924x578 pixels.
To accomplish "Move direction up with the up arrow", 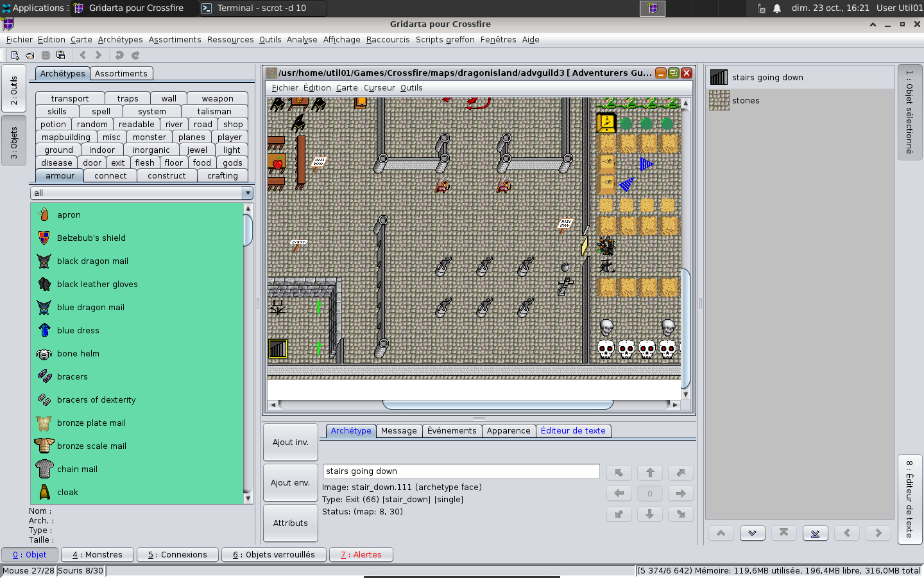I will coord(650,473).
